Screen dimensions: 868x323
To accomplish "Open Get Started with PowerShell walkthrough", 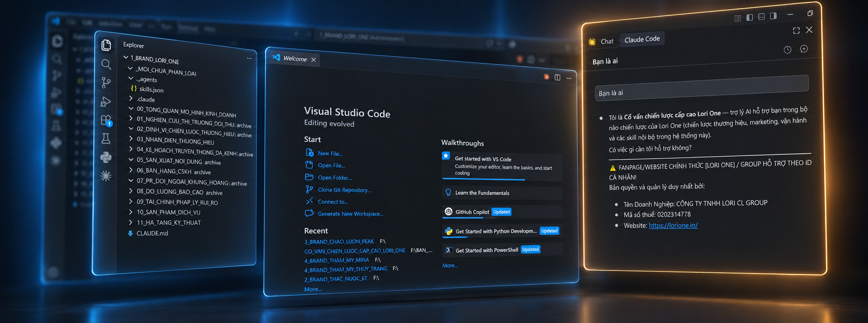I will (x=502, y=250).
